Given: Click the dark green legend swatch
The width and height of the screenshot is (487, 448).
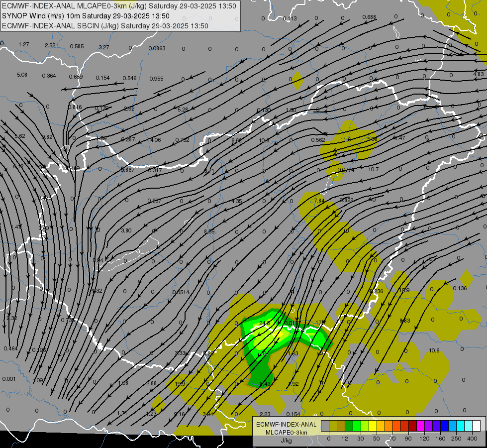Looking at the screenshot, I should (349, 426).
